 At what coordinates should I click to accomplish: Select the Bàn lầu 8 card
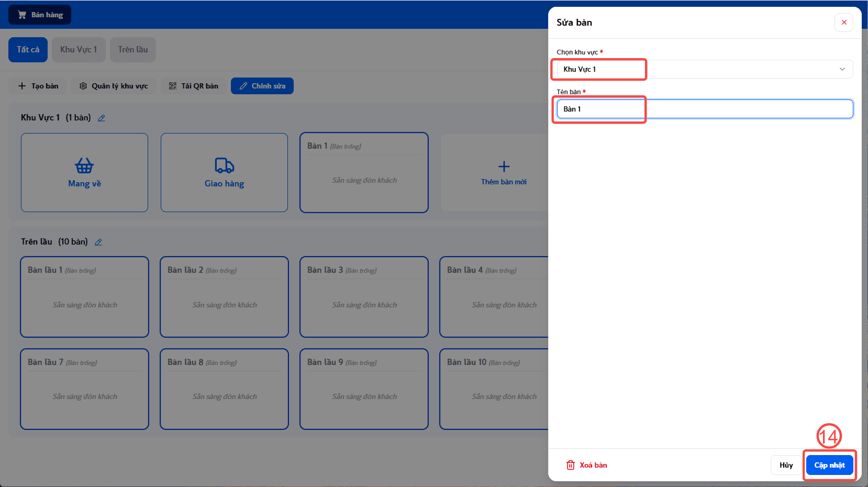click(x=224, y=389)
